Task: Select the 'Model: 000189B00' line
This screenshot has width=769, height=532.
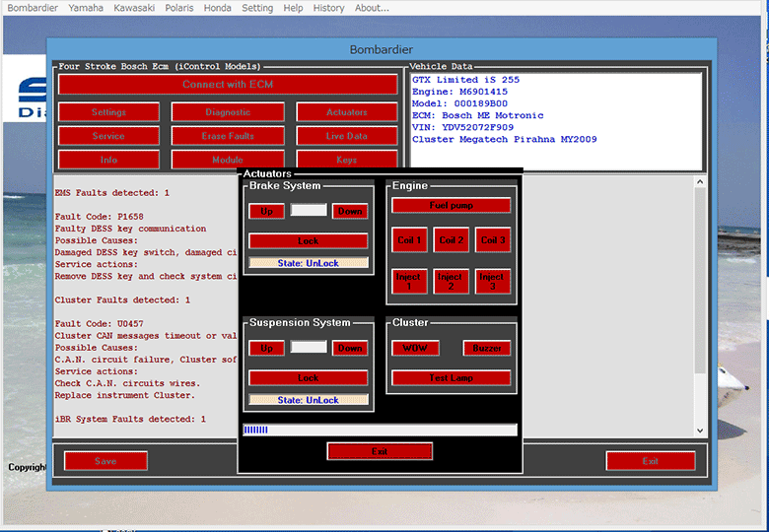Action: pos(459,103)
